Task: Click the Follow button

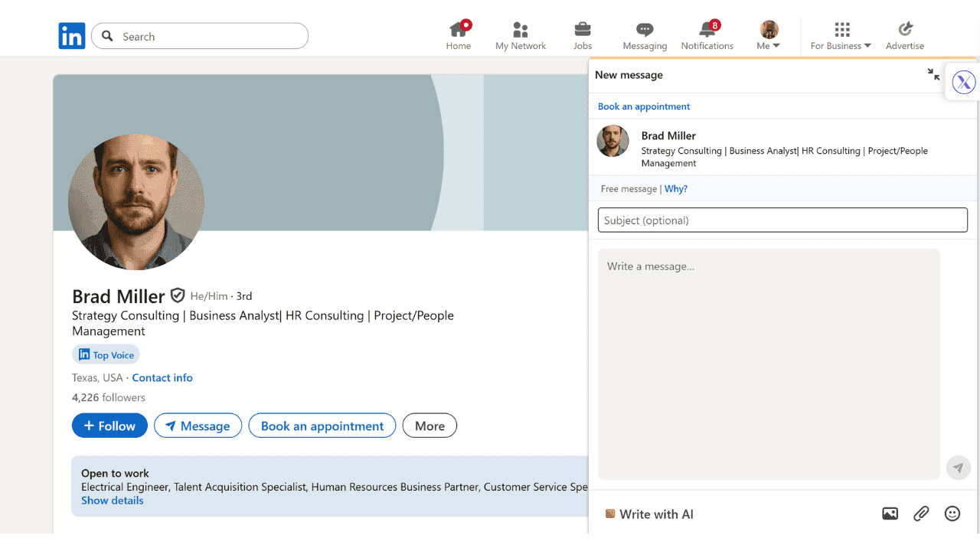Action: [x=109, y=425]
